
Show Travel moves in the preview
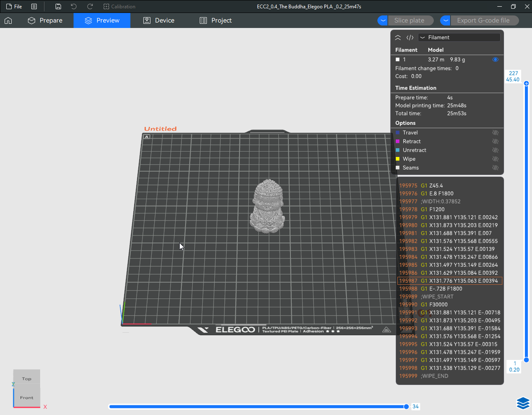[495, 133]
